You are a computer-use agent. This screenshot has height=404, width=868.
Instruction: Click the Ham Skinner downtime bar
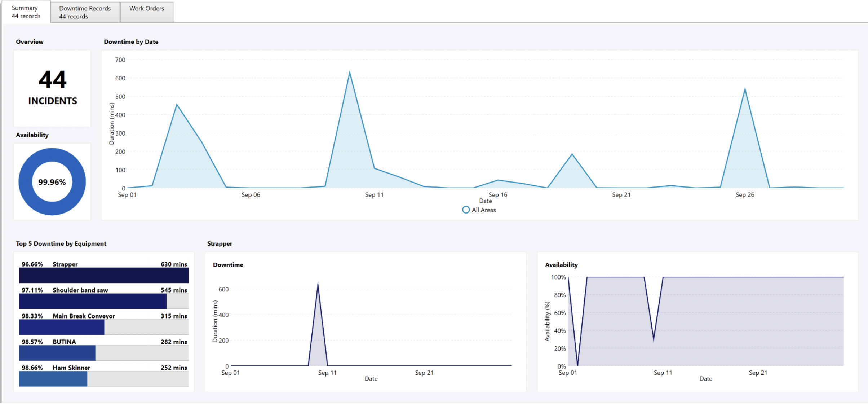[53, 379]
